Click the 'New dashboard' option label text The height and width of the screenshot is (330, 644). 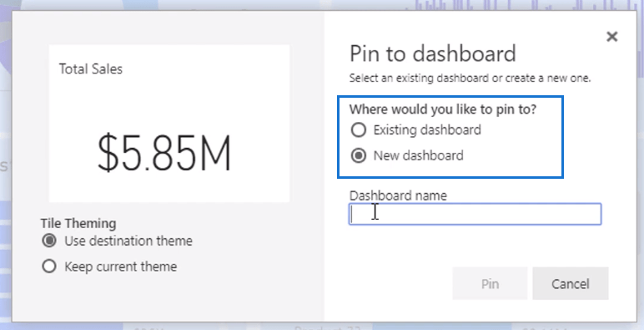(x=418, y=155)
